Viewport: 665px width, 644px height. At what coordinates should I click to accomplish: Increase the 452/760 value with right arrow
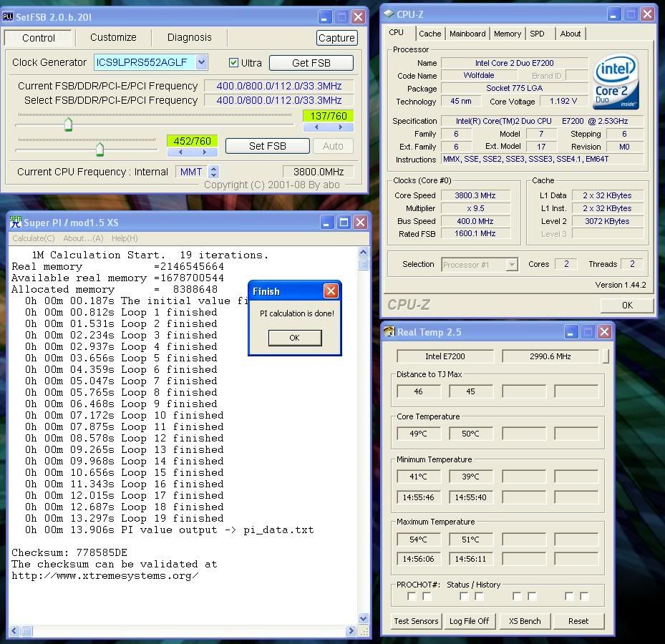(x=205, y=152)
